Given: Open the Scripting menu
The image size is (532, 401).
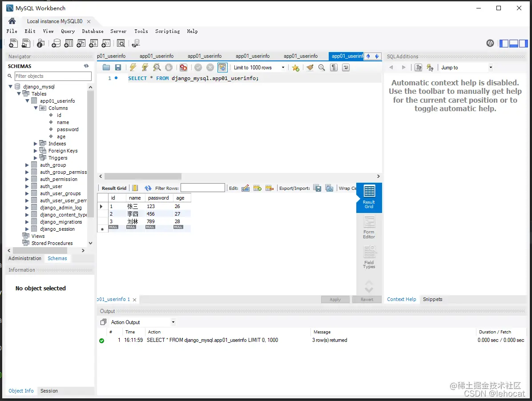Looking at the screenshot, I should [x=168, y=31].
